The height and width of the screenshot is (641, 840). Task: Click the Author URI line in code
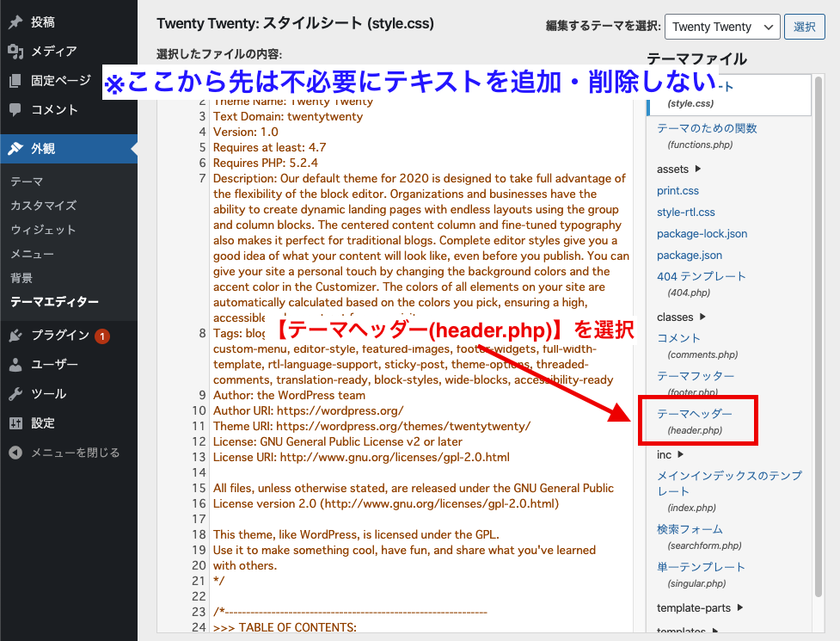(x=308, y=410)
